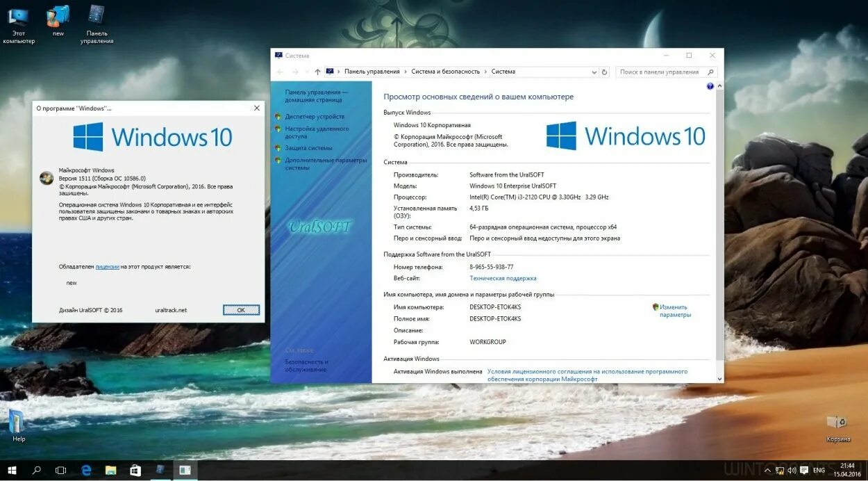Image resolution: width=868 pixels, height=481 pixels.
Task: Open 'Дополнительные параметры системы' link
Action: 326,163
